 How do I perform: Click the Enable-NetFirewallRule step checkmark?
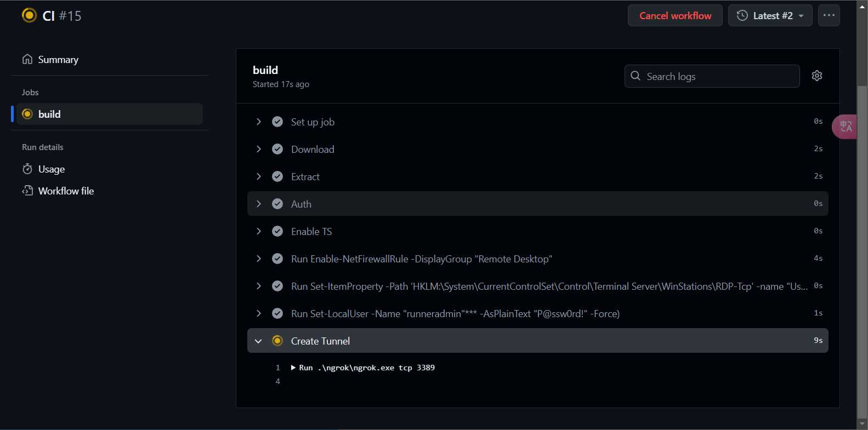pos(277,259)
